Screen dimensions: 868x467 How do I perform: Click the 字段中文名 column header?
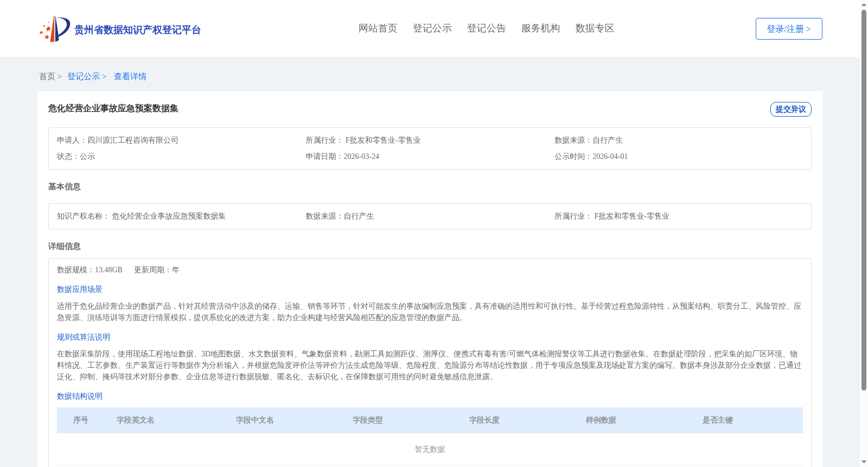tap(255, 420)
